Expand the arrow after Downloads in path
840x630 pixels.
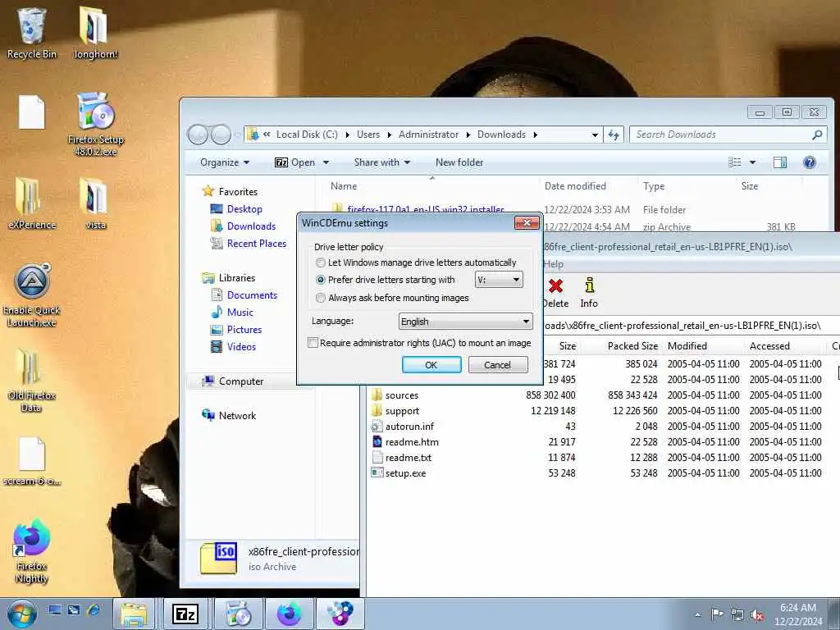point(535,135)
